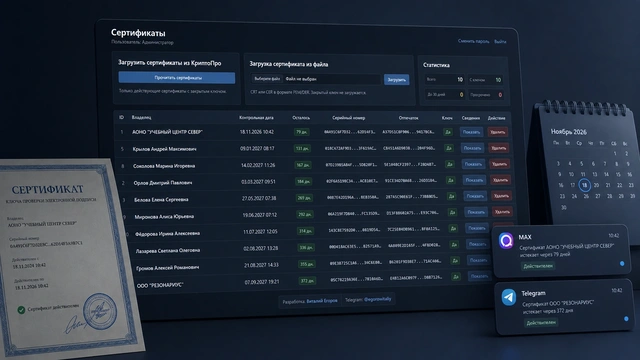This screenshot has width=640, height=360.
Task: Click the blue unread dot in Telegram notification
Action: [x=626, y=318]
